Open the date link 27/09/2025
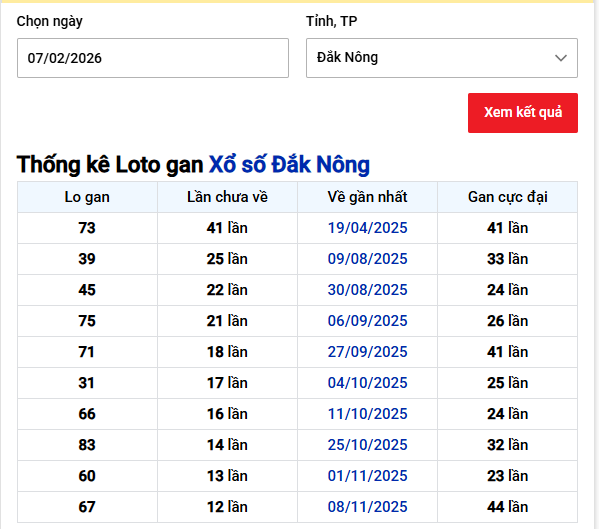The width and height of the screenshot is (599, 529). point(367,352)
